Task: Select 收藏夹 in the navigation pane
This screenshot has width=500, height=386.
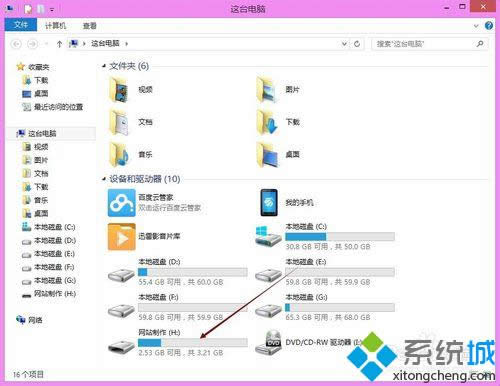Action: (x=33, y=67)
